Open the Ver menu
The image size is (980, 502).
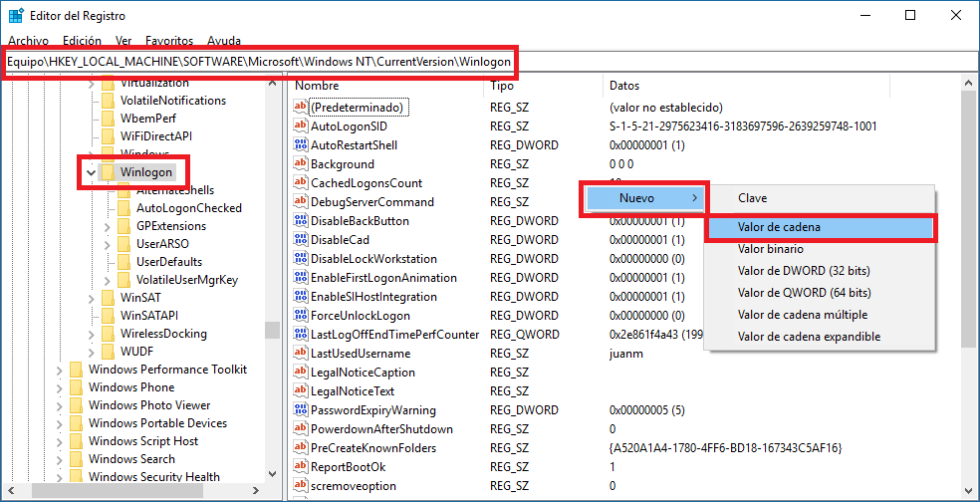coord(123,41)
